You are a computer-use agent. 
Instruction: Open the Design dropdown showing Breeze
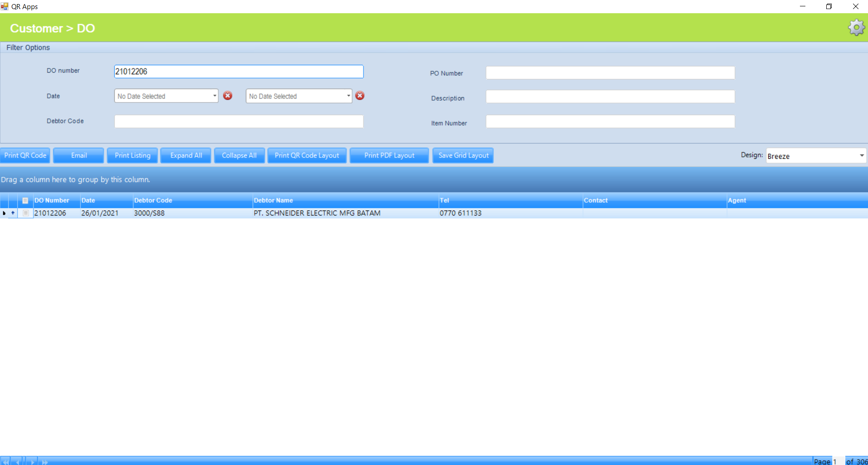coord(861,156)
